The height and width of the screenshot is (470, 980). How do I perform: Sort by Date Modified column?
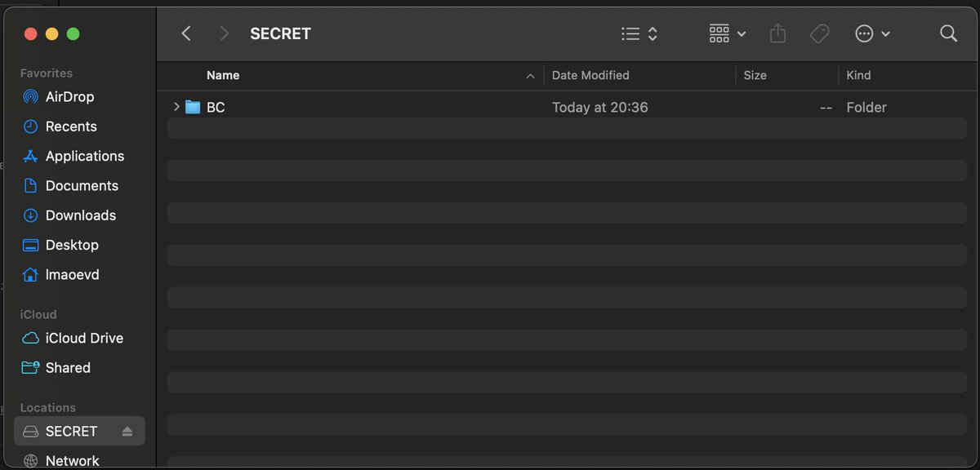click(590, 75)
